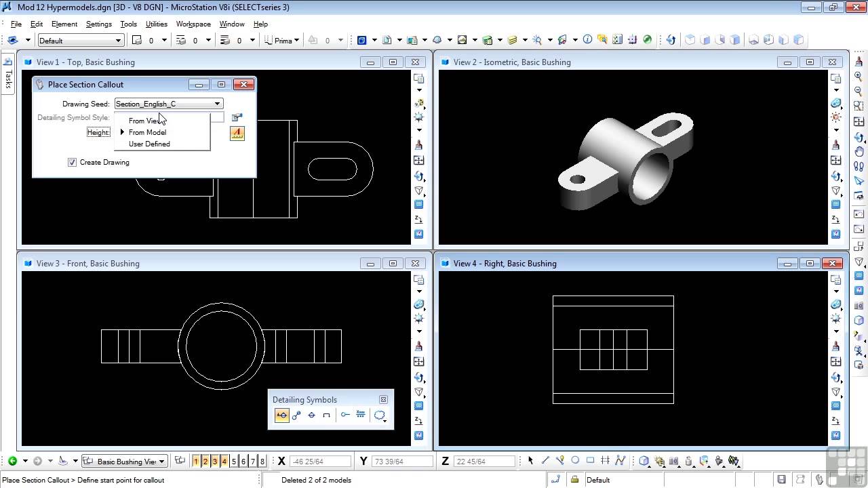Choose User Defined in the popup list
The height and width of the screenshot is (488, 868).
pyautogui.click(x=162, y=144)
